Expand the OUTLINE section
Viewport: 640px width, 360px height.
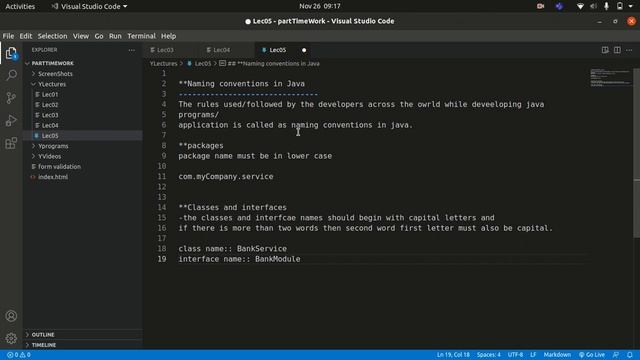43,335
